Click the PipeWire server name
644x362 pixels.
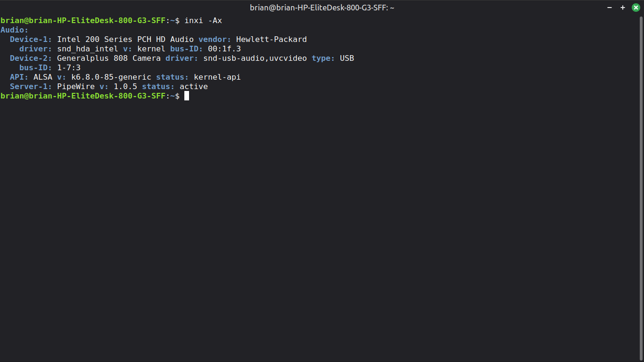pos(76,87)
